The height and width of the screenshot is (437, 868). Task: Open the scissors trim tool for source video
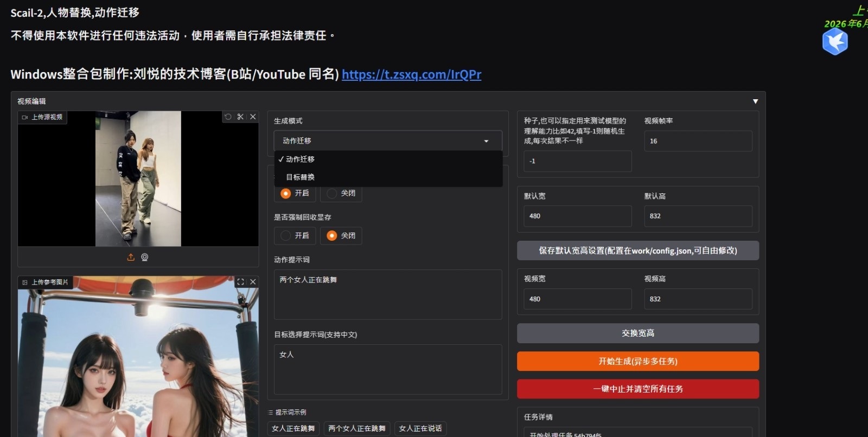pos(240,117)
